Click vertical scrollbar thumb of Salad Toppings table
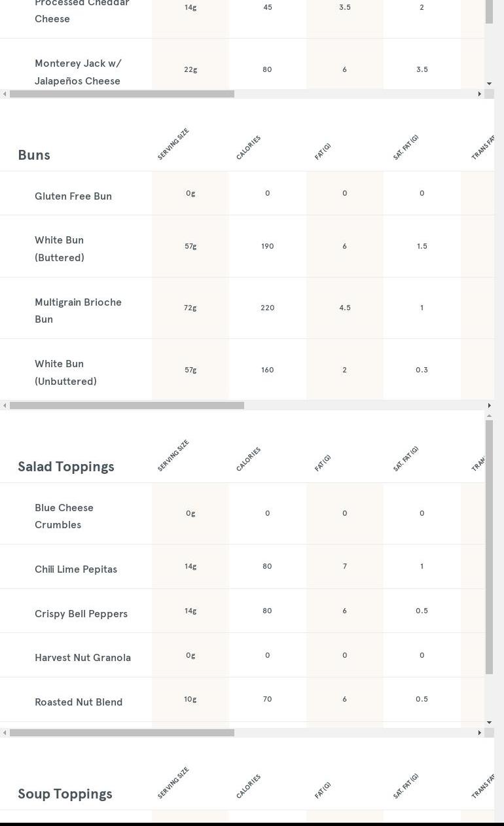 (x=489, y=547)
